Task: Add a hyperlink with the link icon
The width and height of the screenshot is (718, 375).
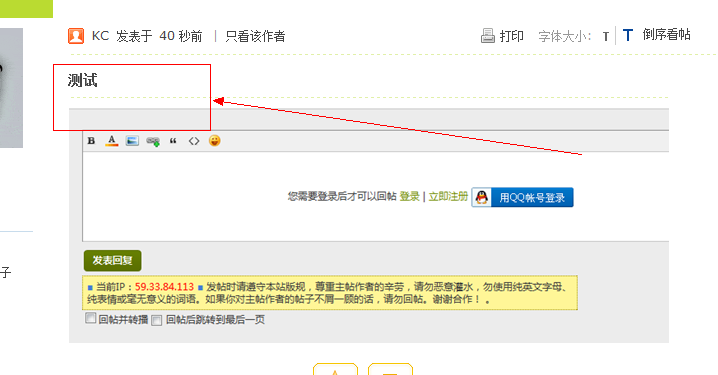Action: pos(153,141)
